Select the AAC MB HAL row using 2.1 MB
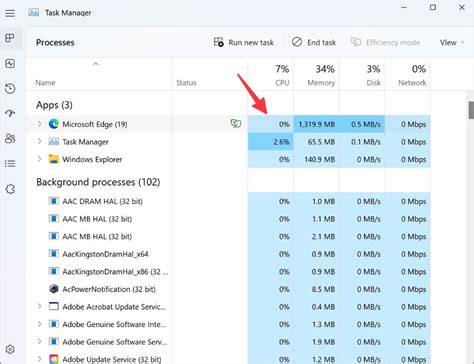474x364 pixels. click(228, 236)
